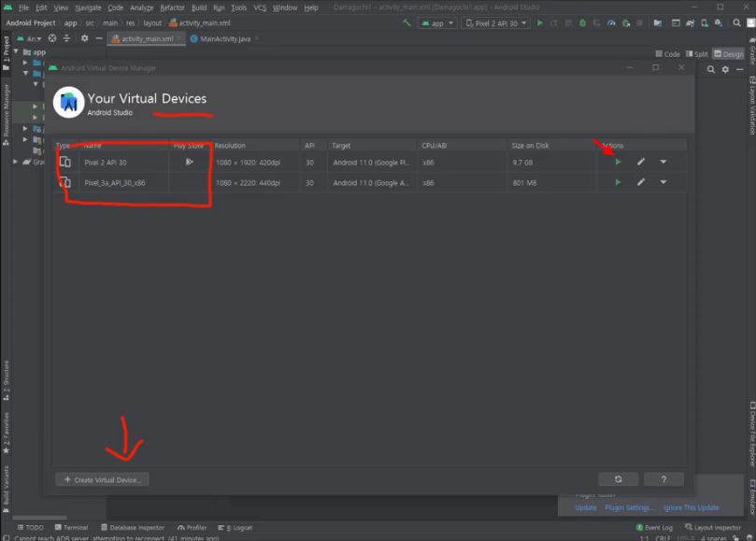Open AVD Manager help button
The image size is (756, 541).
pyautogui.click(x=663, y=479)
